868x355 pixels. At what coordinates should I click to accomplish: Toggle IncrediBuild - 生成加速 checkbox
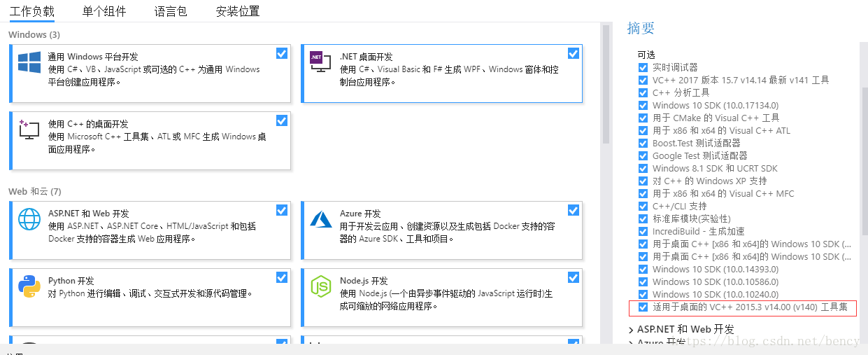[x=643, y=231]
